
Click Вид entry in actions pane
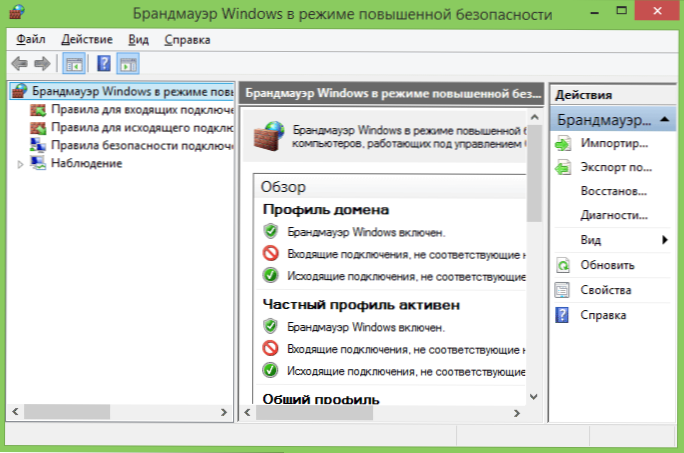(x=591, y=240)
